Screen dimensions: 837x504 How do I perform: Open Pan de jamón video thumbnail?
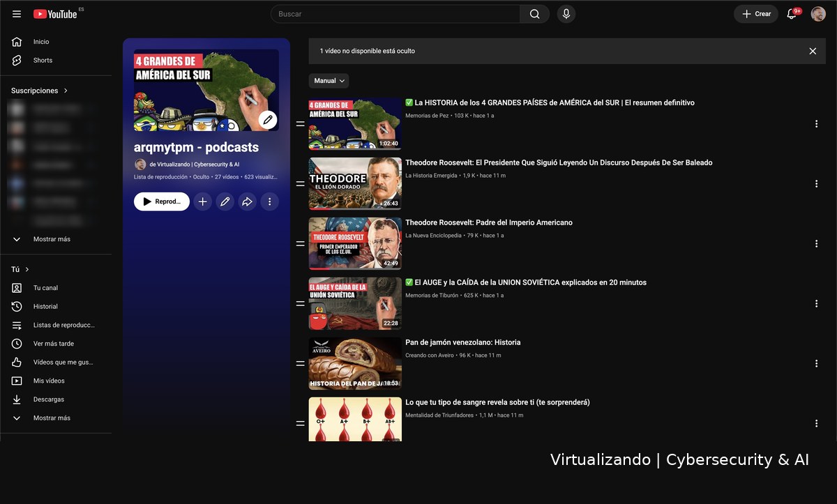[355, 364]
